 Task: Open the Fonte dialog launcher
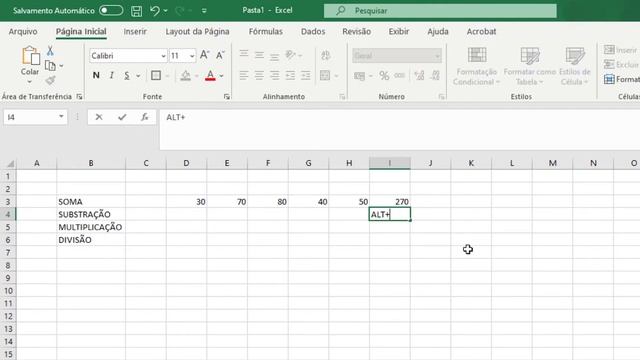[227, 97]
